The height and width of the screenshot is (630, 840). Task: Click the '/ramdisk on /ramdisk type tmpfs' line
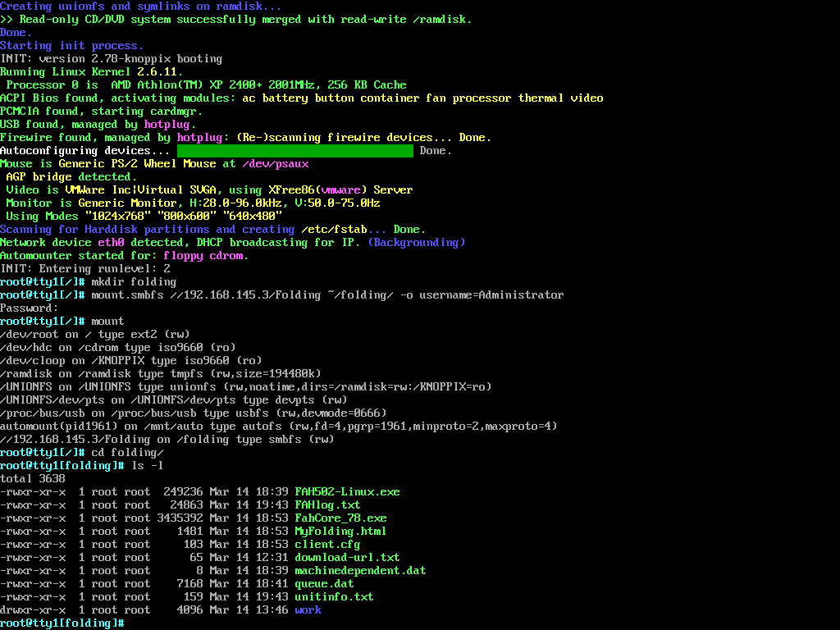pyautogui.click(x=161, y=374)
